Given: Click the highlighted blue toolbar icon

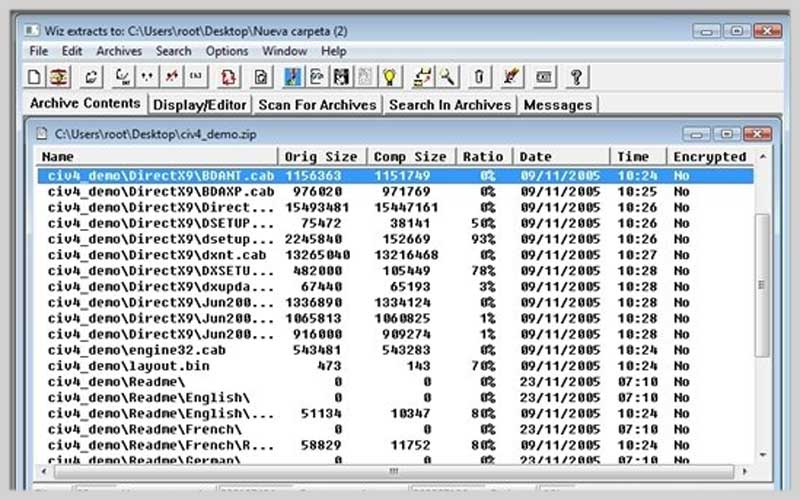Looking at the screenshot, I should (293, 77).
